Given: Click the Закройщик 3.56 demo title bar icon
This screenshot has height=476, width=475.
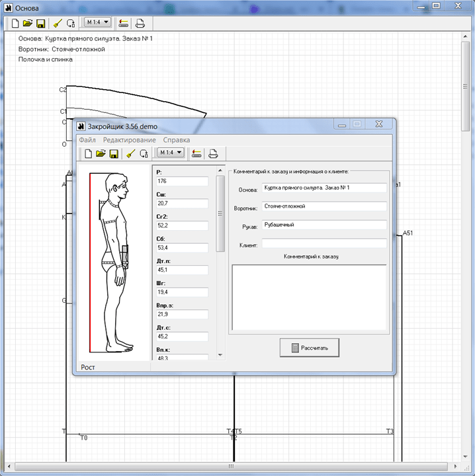Looking at the screenshot, I should point(81,126).
